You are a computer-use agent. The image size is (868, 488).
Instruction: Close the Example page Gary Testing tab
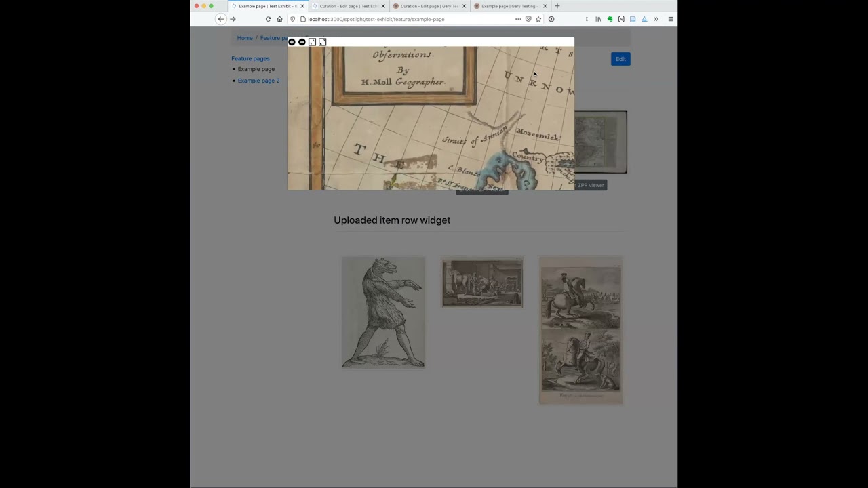545,6
